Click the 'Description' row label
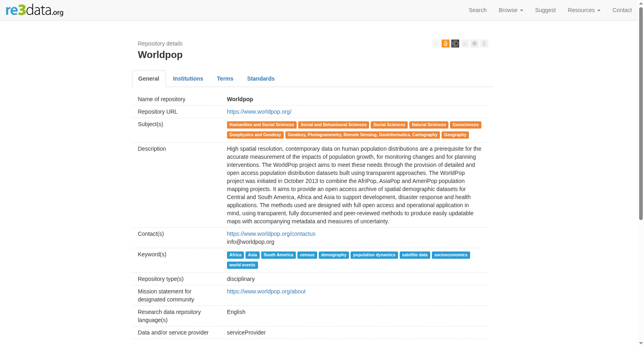 pyautogui.click(x=152, y=149)
